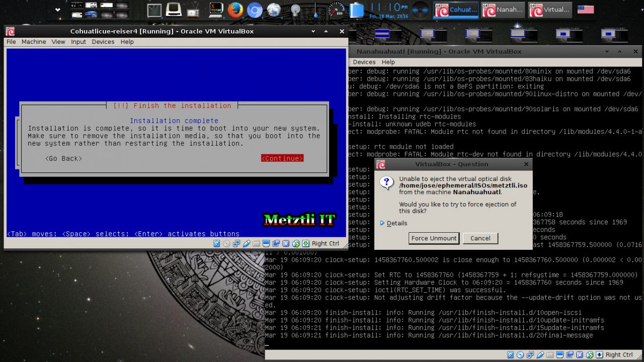The image size is (644, 362).
Task: Click the CPU chip icon in Nanahuahuatl status bar
Action: click(x=580, y=355)
